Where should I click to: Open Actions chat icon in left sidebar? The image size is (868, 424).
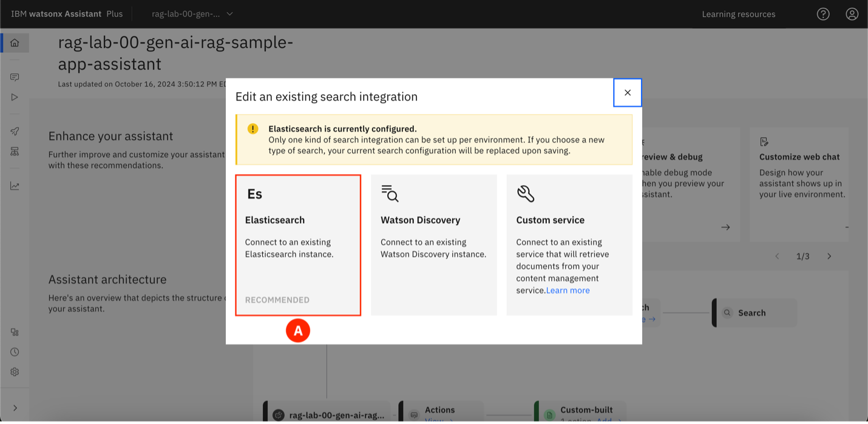(x=15, y=78)
